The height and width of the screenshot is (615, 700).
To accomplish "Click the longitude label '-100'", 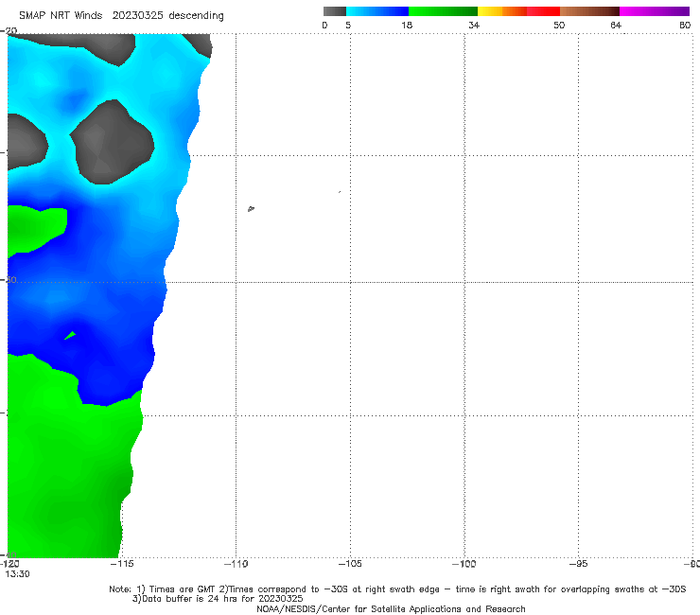I will pos(464,564).
